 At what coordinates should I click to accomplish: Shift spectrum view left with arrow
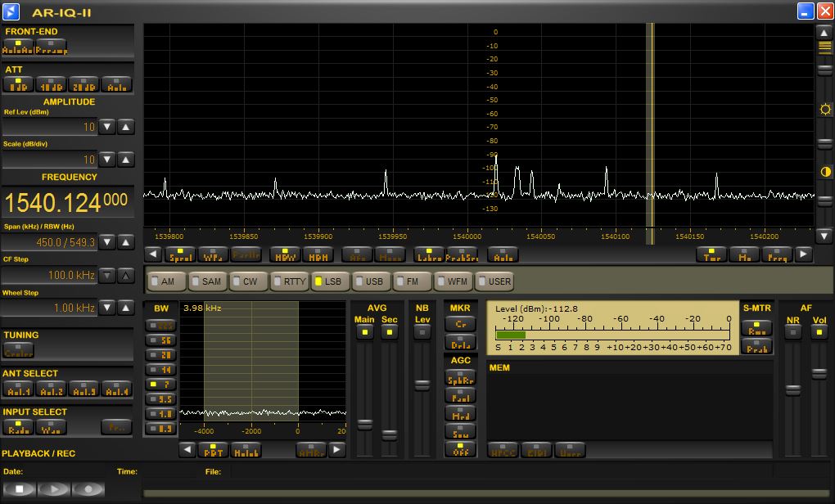pos(153,254)
